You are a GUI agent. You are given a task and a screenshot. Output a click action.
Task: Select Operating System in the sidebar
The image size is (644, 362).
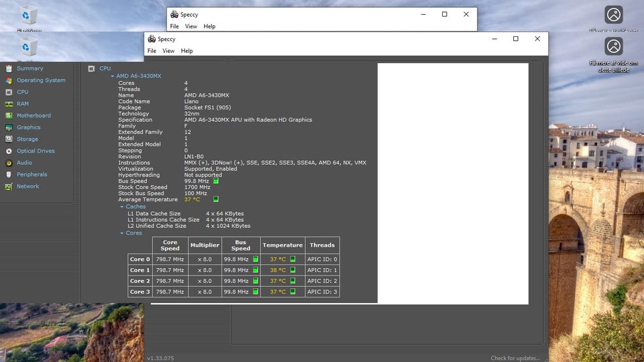(41, 80)
